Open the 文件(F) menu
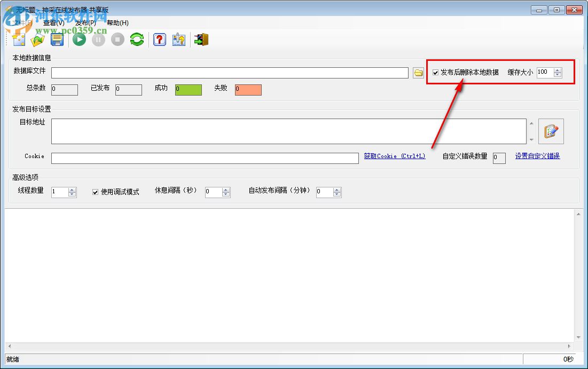Screen dimensions: 588x369 [x=22, y=23]
